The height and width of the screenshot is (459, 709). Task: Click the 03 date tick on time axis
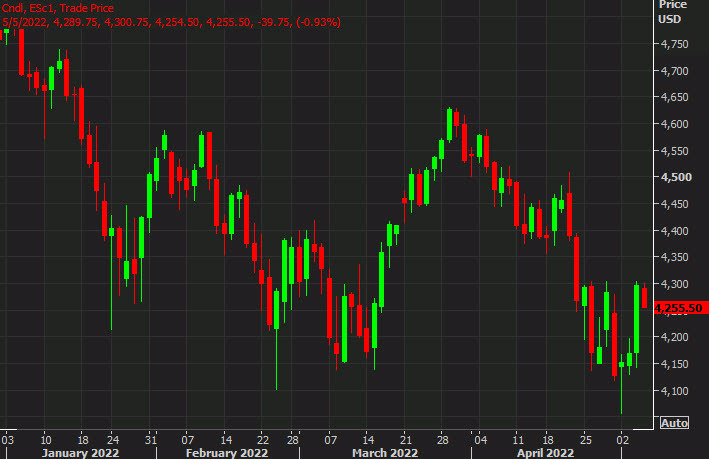(x=8, y=438)
